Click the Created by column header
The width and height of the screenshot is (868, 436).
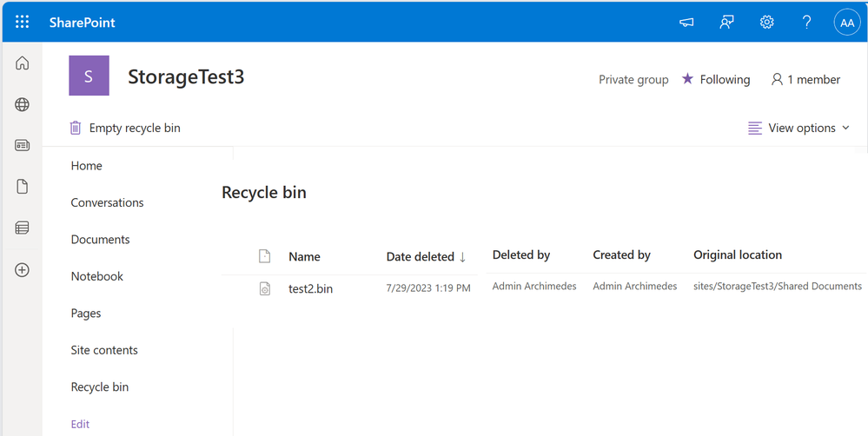[x=621, y=255]
